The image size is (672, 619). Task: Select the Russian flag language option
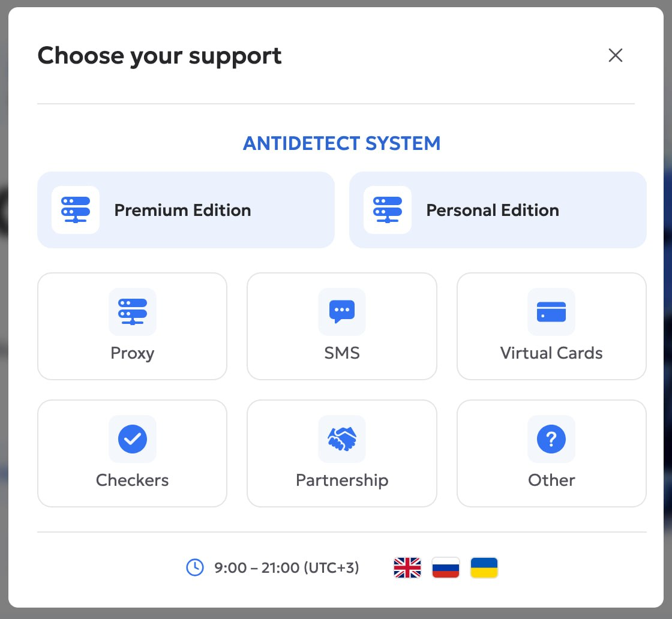point(446,567)
